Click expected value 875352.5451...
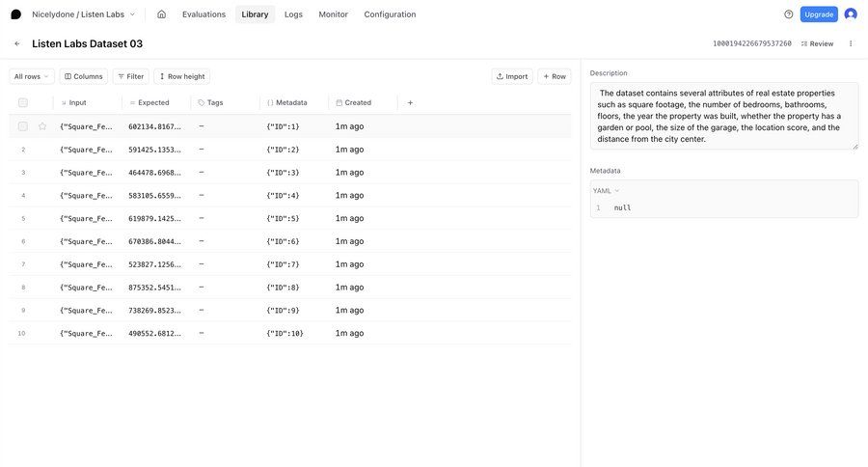This screenshot has height=467, width=868. pos(155,288)
